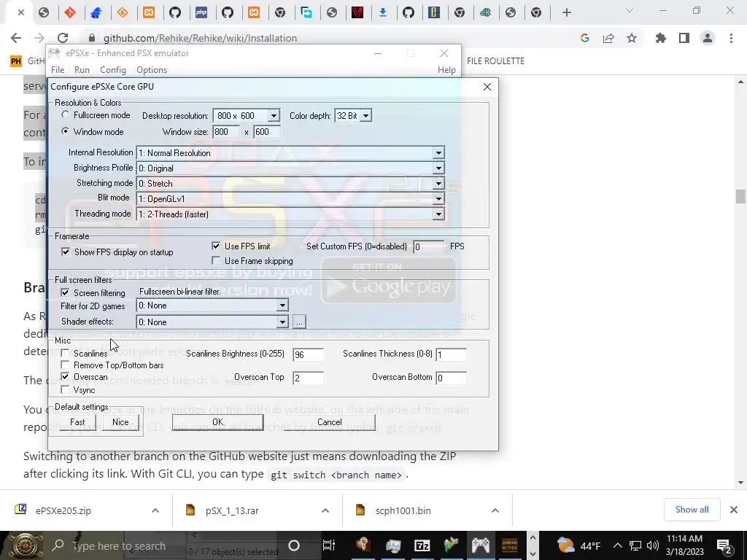The width and height of the screenshot is (747, 560).
Task: Expand options for scph1001.bin download
Action: click(x=495, y=510)
